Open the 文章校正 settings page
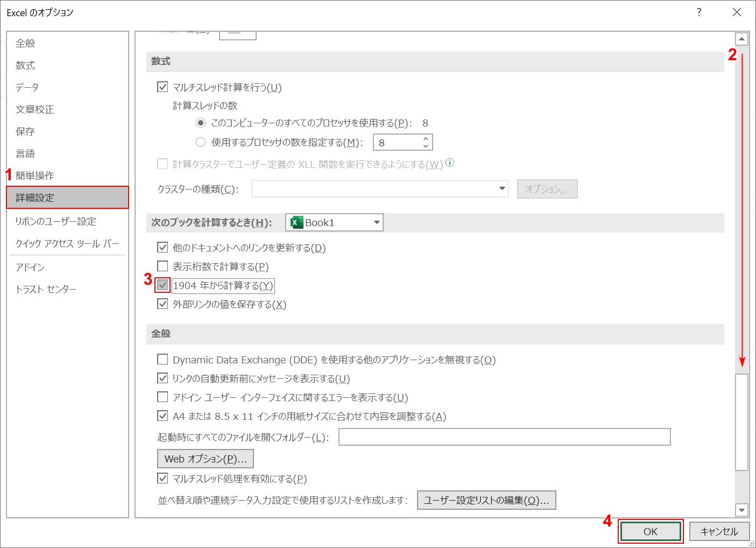The height and width of the screenshot is (548, 756). (34, 109)
